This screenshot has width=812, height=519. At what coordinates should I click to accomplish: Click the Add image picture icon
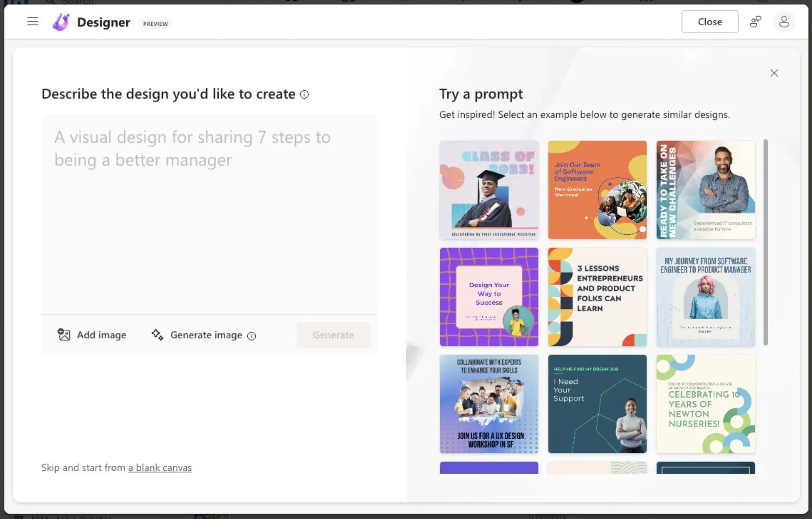[x=64, y=334]
